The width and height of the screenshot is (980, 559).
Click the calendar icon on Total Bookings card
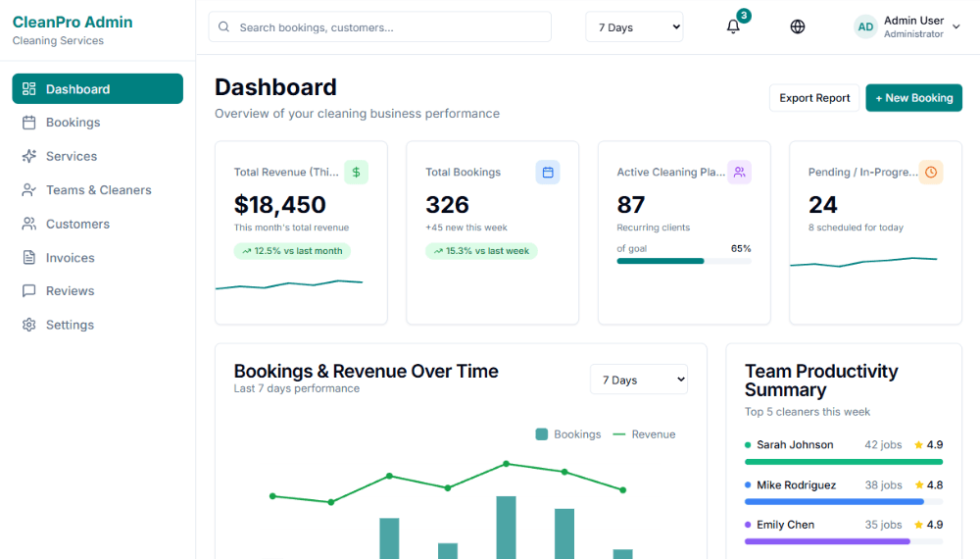click(548, 172)
